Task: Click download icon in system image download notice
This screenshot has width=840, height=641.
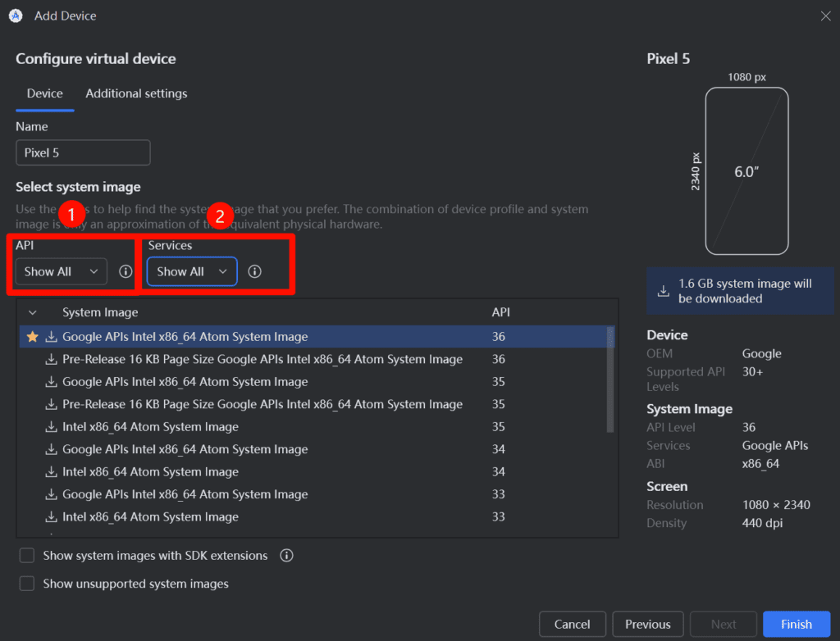Action: pos(663,291)
